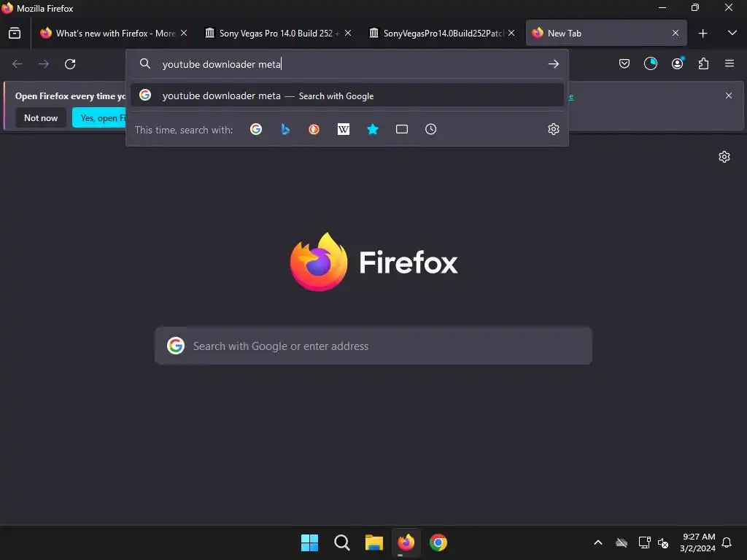Open Firefox View from the tab bar
The width and height of the screenshot is (747, 560).
coord(15,34)
